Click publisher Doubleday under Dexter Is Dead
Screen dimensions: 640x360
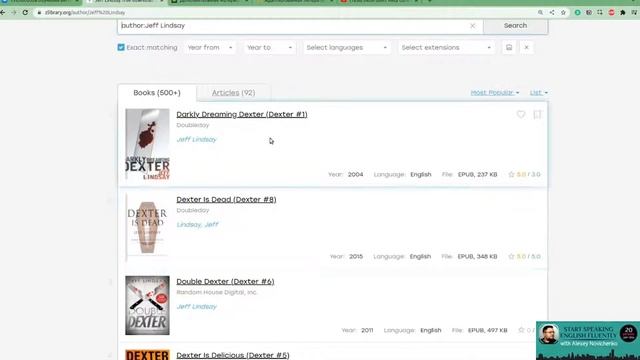click(x=193, y=210)
